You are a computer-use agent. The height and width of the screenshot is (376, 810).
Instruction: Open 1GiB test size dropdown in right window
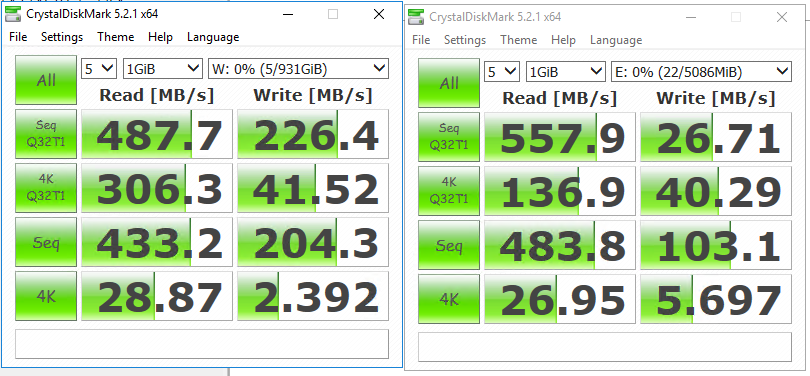coord(565,71)
